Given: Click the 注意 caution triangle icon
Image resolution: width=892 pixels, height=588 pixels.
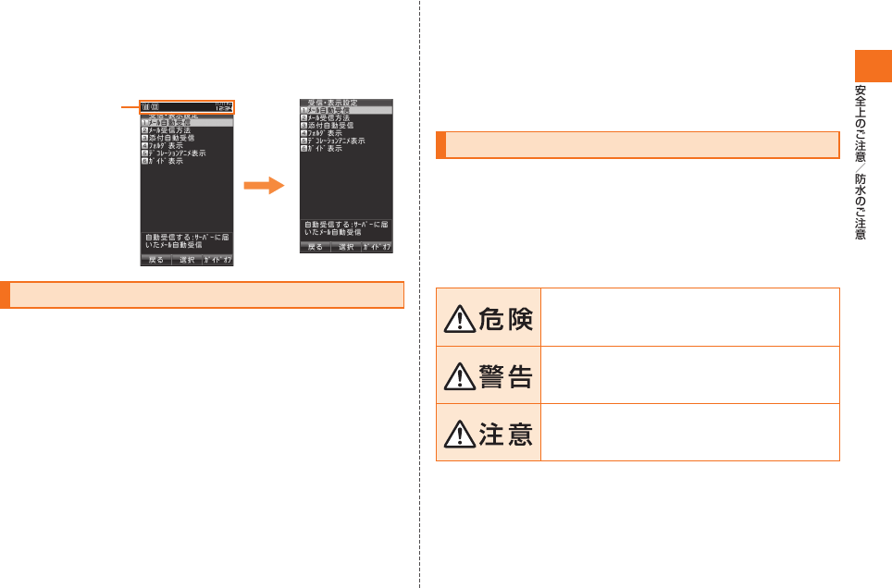Looking at the screenshot, I should tap(460, 434).
